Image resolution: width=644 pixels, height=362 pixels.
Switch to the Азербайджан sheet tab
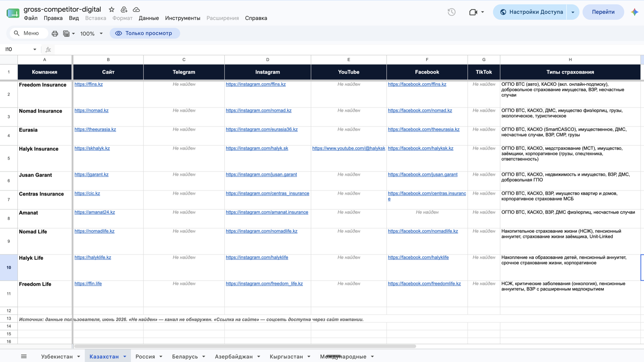234,357
